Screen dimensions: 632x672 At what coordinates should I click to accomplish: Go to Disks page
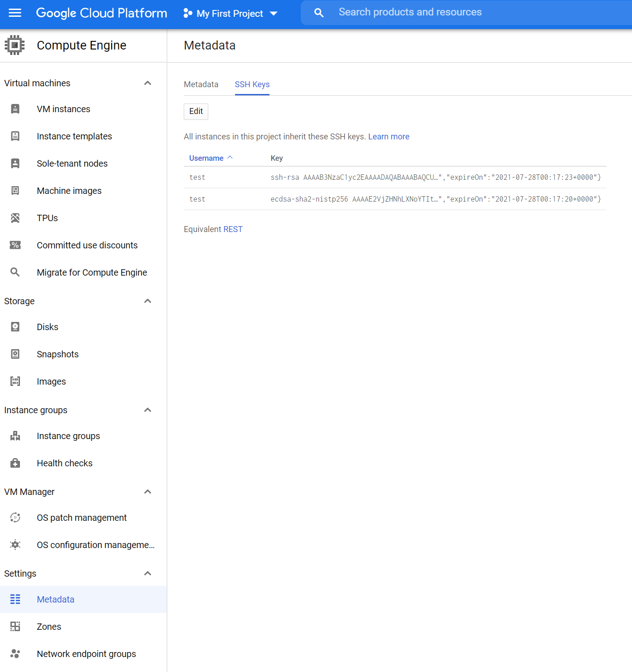pyautogui.click(x=48, y=327)
